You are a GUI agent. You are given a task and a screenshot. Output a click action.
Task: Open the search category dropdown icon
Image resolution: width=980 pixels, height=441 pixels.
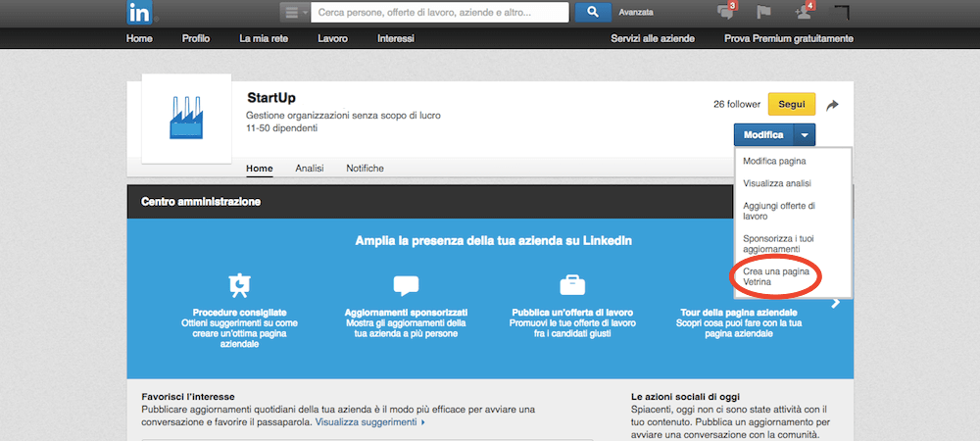coord(294,13)
